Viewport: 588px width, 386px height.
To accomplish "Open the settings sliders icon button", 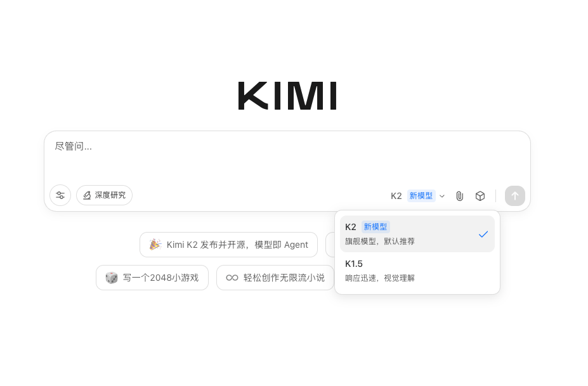I will click(60, 195).
